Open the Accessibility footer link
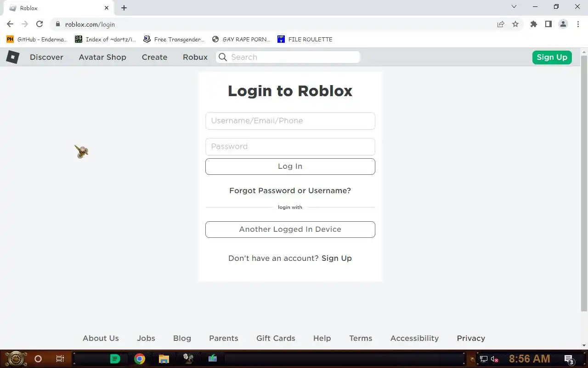Image resolution: width=588 pixels, height=368 pixels. pos(414,338)
